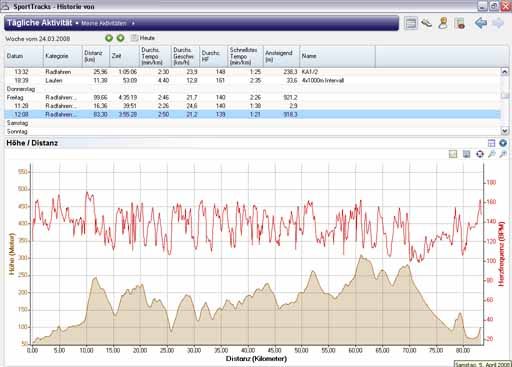
Task: Click the chart picture export icon
Action: (453, 154)
